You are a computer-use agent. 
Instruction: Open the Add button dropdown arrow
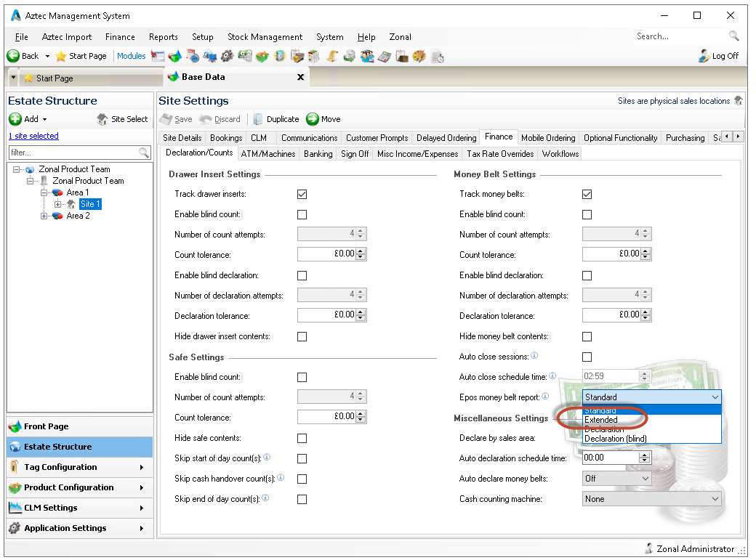coord(45,120)
